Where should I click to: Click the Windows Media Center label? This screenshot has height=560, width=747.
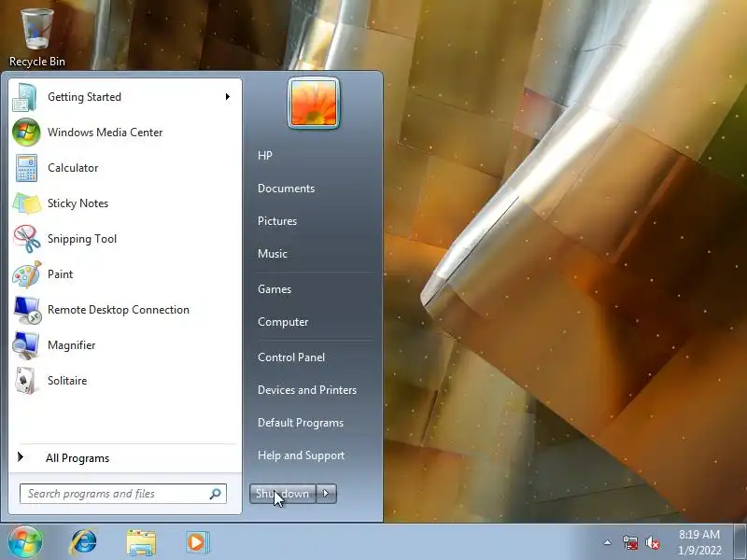106,133
